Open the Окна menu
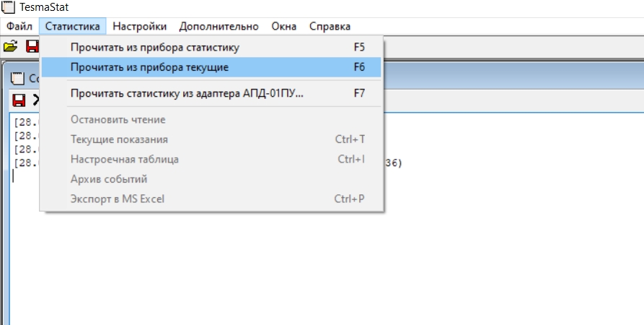 pyautogui.click(x=284, y=26)
